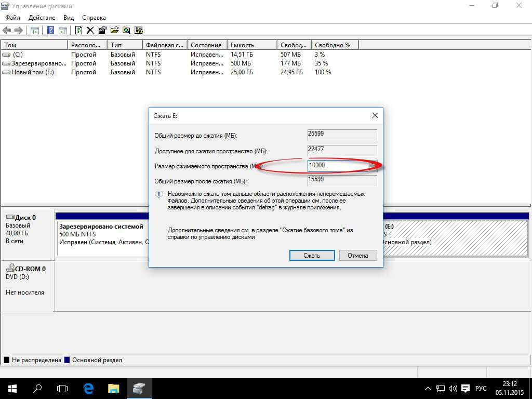Open the Вид menu
This screenshot has width=532, height=399.
click(69, 18)
